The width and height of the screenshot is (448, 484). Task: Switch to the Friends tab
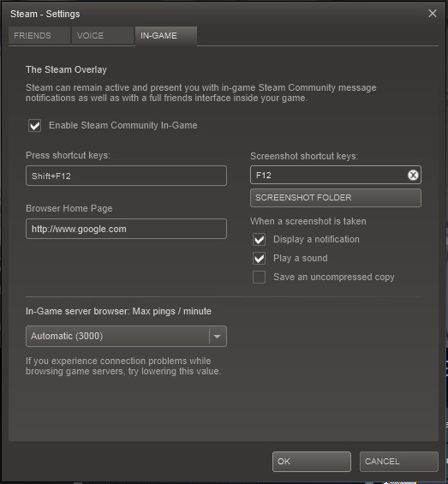pos(39,35)
